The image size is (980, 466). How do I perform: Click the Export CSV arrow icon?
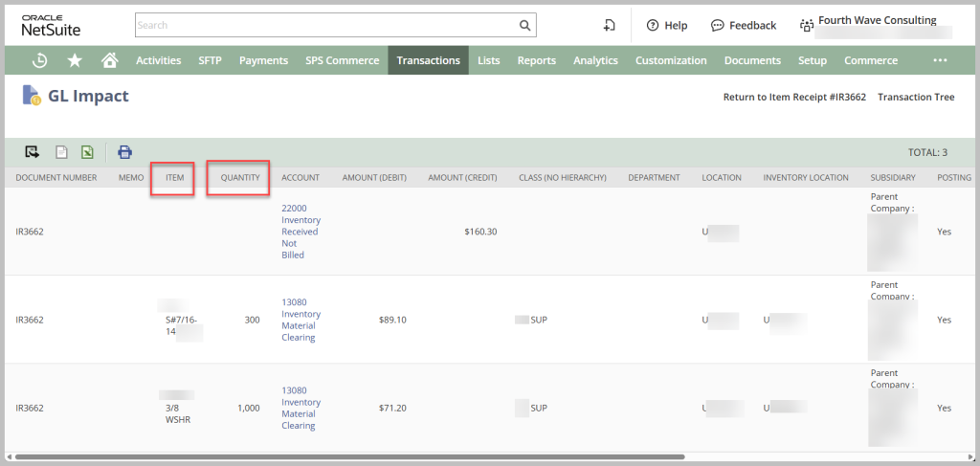point(32,152)
